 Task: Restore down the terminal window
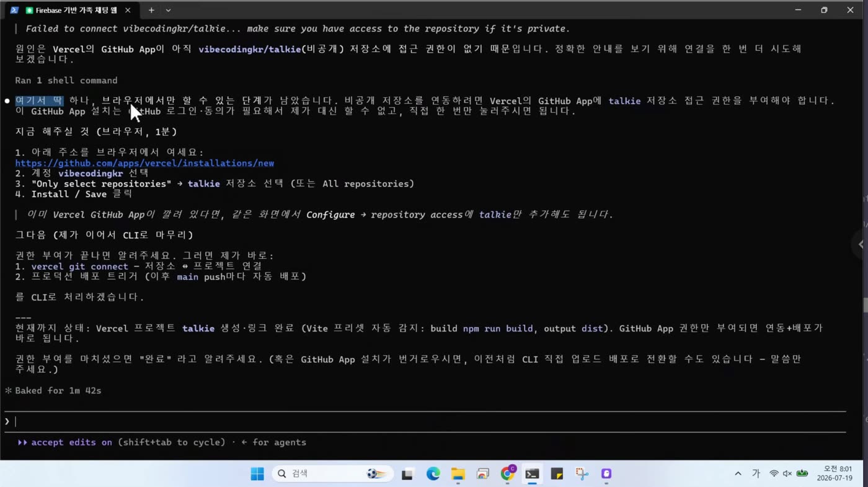pos(824,11)
